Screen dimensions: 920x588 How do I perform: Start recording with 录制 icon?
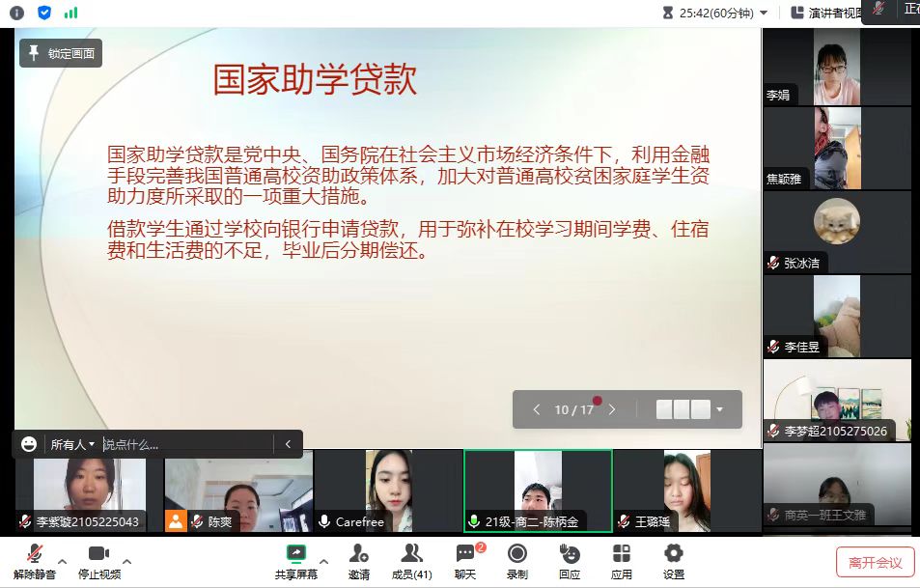[x=516, y=560]
